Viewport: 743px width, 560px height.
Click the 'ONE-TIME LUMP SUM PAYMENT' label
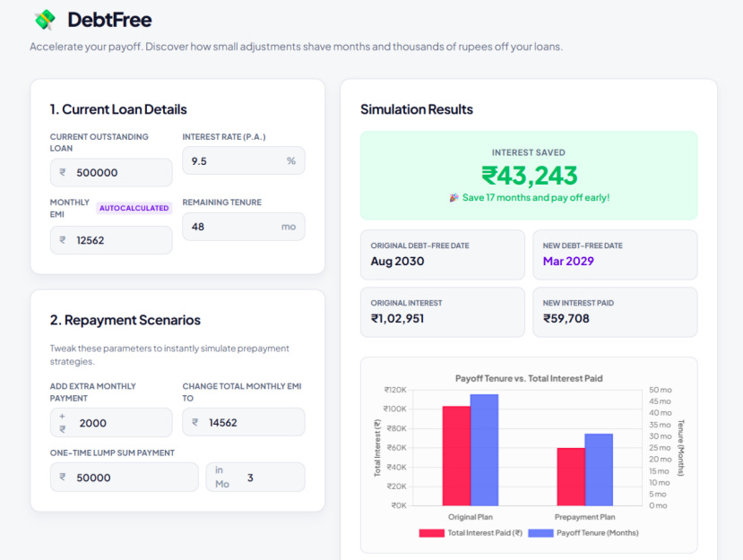(x=112, y=452)
